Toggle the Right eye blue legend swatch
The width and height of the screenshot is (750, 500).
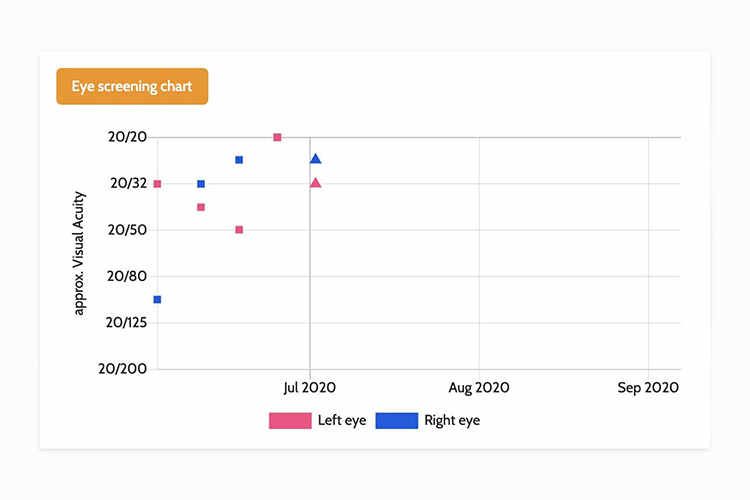coord(396,421)
